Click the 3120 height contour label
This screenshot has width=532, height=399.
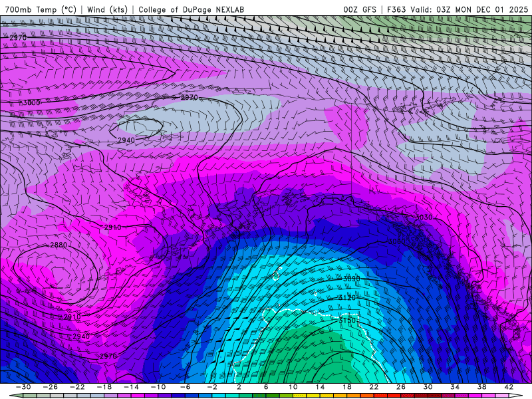[347, 297]
